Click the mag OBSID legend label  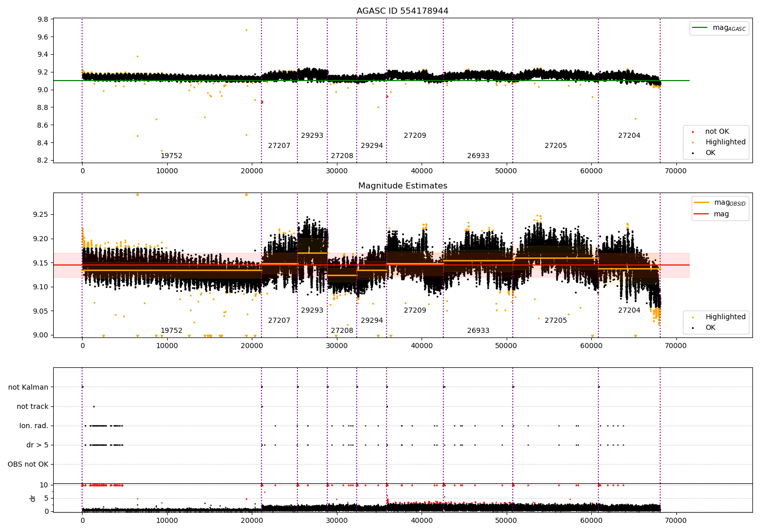point(730,203)
